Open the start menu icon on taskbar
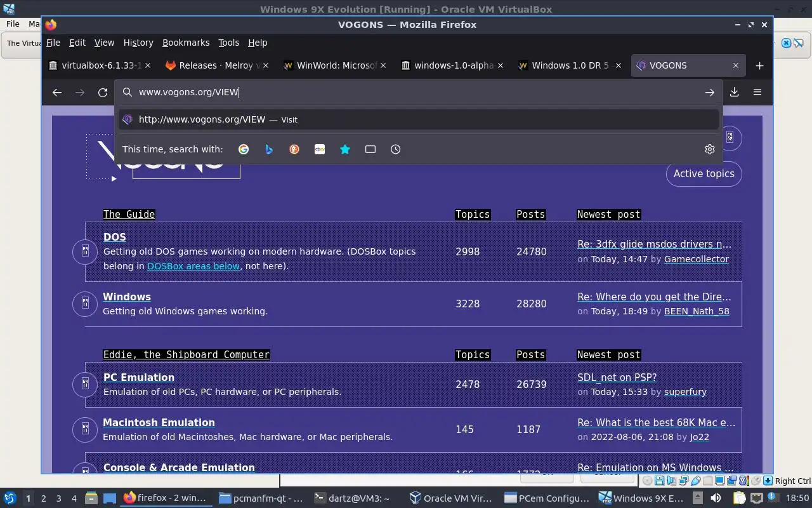Screen dimensions: 812x508 tap(10, 498)
